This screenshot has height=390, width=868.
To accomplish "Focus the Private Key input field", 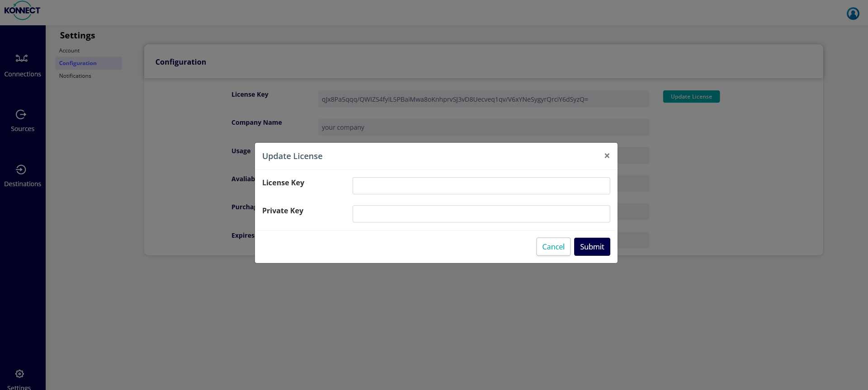I will 481,214.
